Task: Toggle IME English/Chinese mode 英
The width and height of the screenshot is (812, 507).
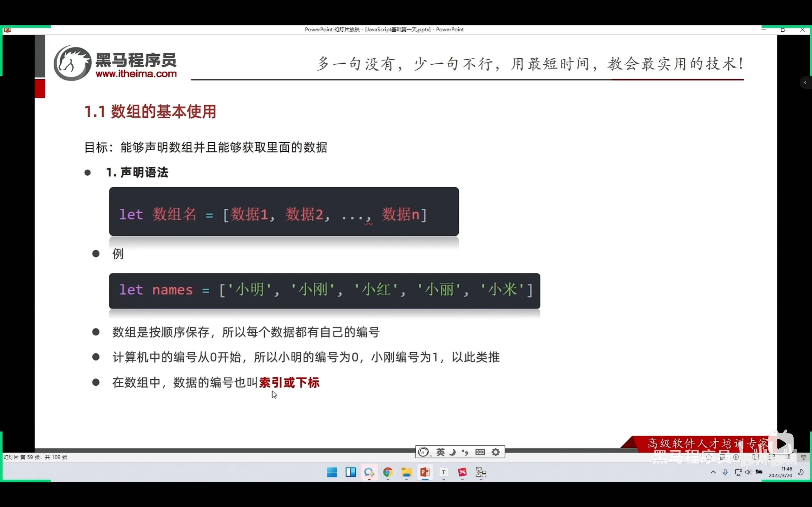Action: pos(440,452)
